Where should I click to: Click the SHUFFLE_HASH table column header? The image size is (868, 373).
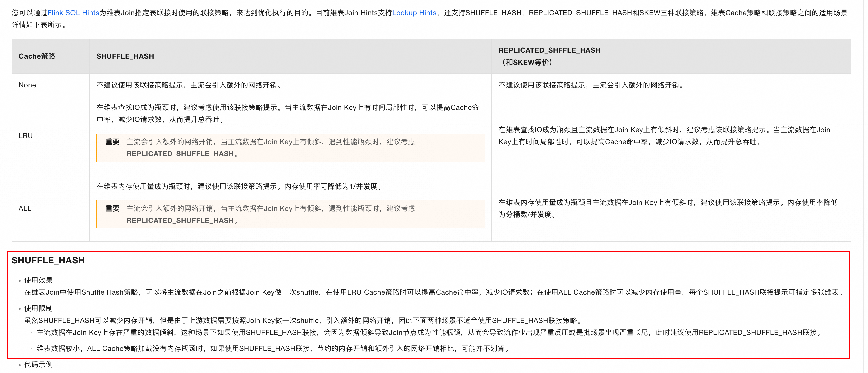[125, 56]
